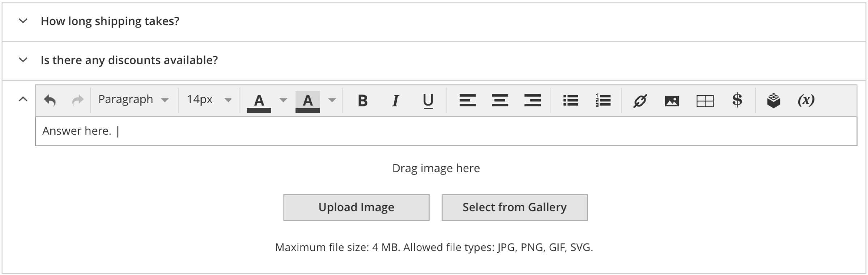Toggle bold formatting
The width and height of the screenshot is (868, 275).
point(362,100)
